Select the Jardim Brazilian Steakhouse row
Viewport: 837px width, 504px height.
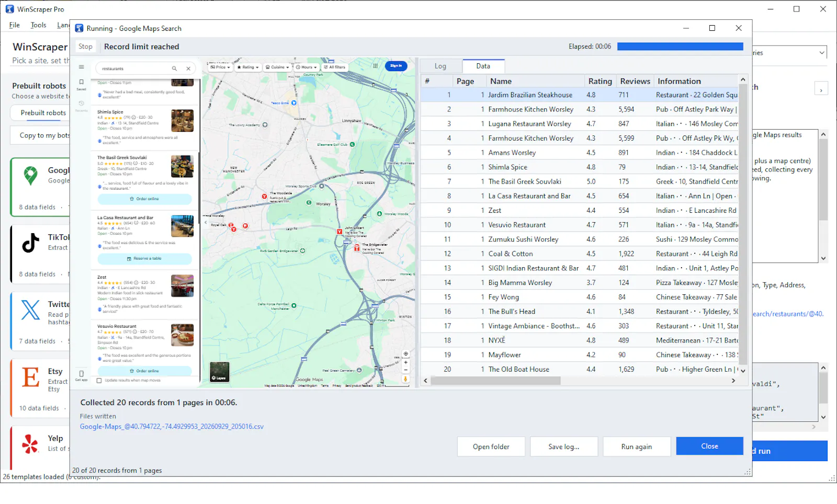pos(580,95)
